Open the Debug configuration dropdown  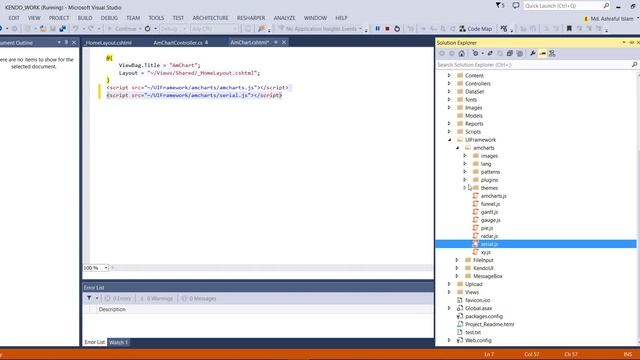(173, 29)
